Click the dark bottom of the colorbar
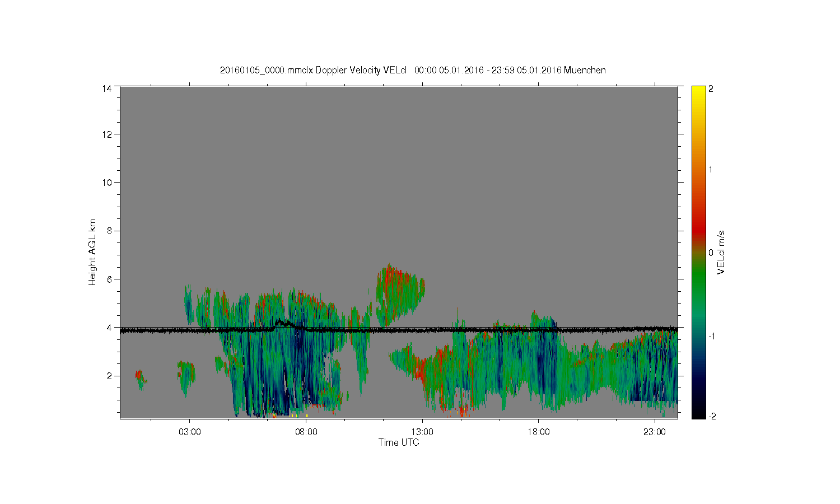 click(x=698, y=412)
